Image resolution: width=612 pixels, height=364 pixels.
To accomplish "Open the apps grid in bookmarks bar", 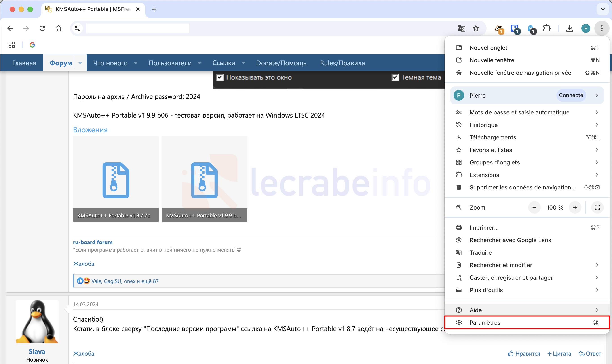I will point(12,45).
